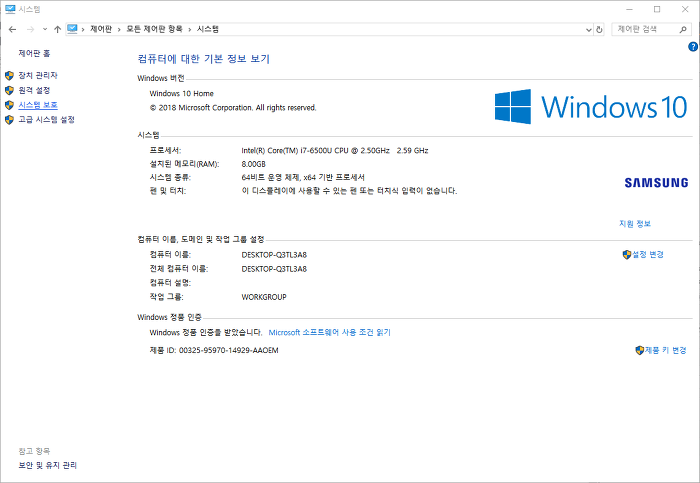Refresh the address bar

coord(599,29)
